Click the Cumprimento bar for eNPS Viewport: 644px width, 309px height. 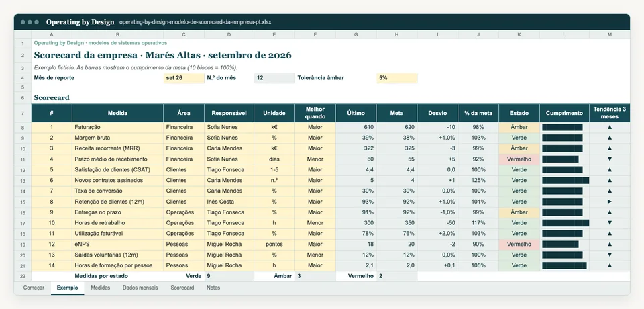(560, 244)
